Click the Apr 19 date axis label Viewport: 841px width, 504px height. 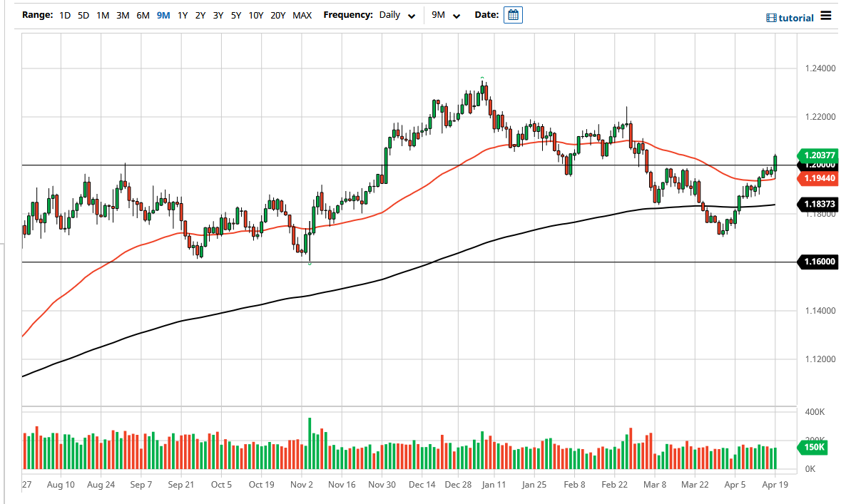pyautogui.click(x=775, y=485)
